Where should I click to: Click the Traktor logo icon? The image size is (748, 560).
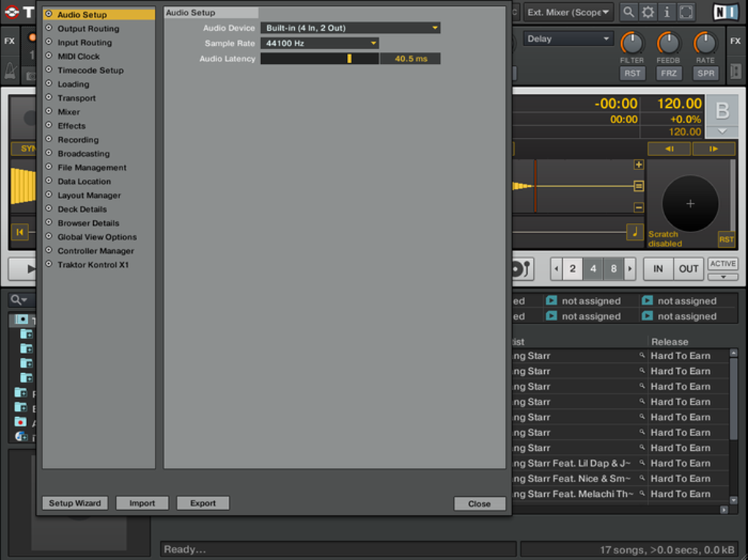click(12, 12)
